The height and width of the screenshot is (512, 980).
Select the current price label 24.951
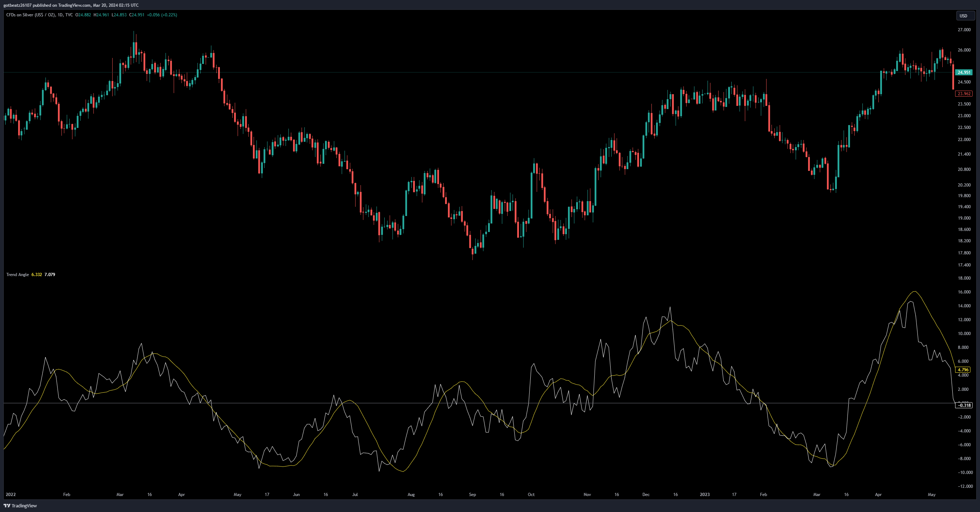pyautogui.click(x=964, y=72)
